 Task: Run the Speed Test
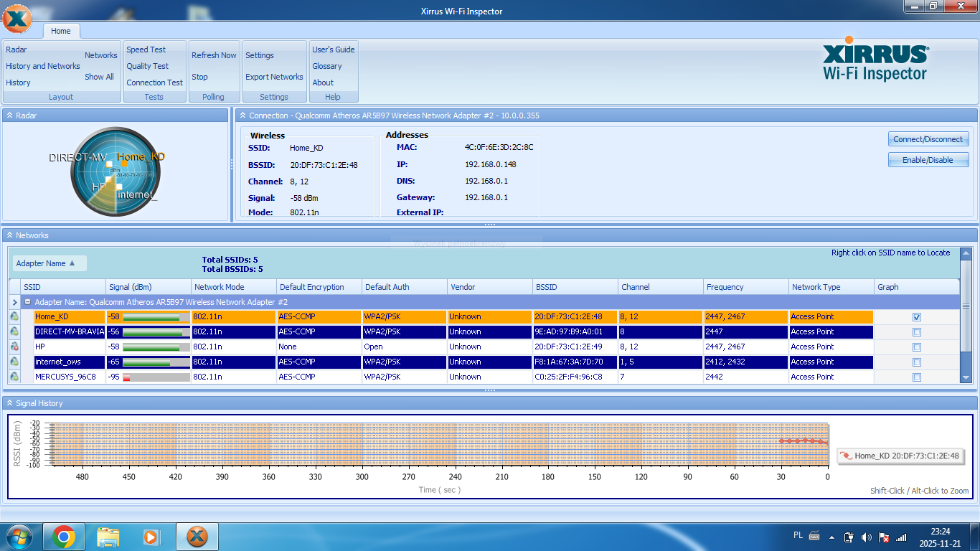(146, 50)
